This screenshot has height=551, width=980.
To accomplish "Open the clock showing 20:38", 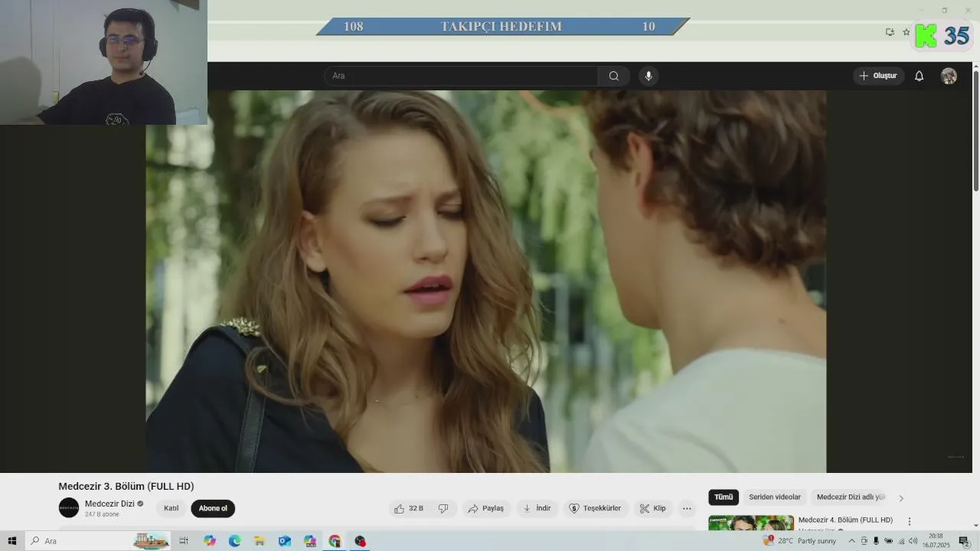I will coord(936,541).
